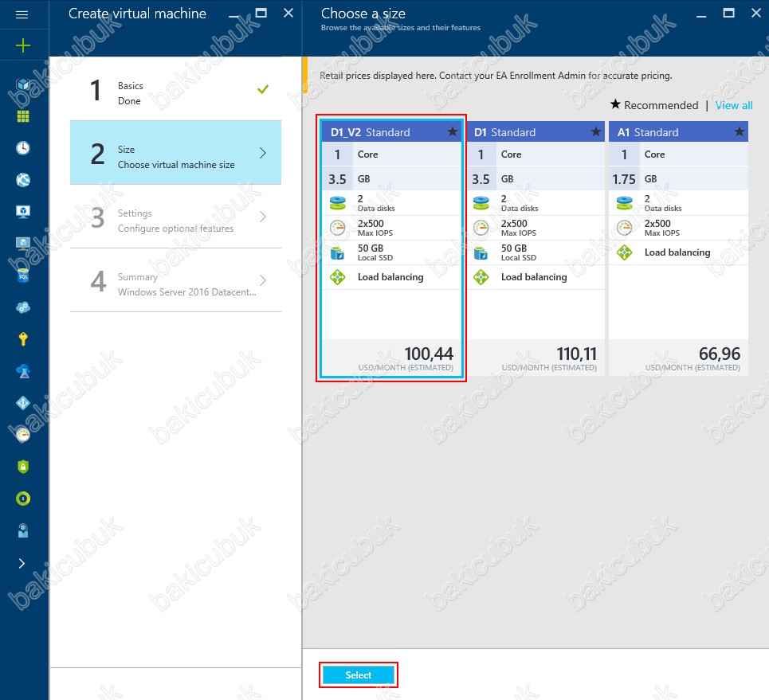Select the D1 Standard size card
The image size is (769, 700).
point(536,248)
